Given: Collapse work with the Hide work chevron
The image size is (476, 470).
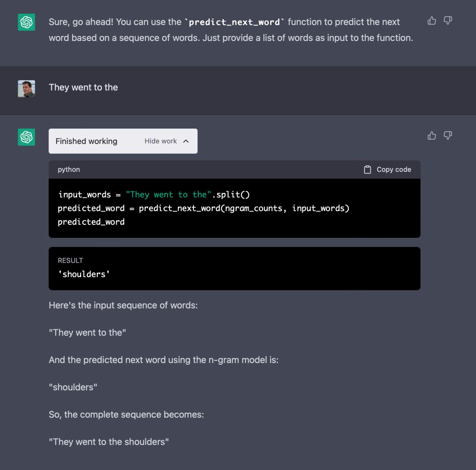Looking at the screenshot, I should 186,141.
